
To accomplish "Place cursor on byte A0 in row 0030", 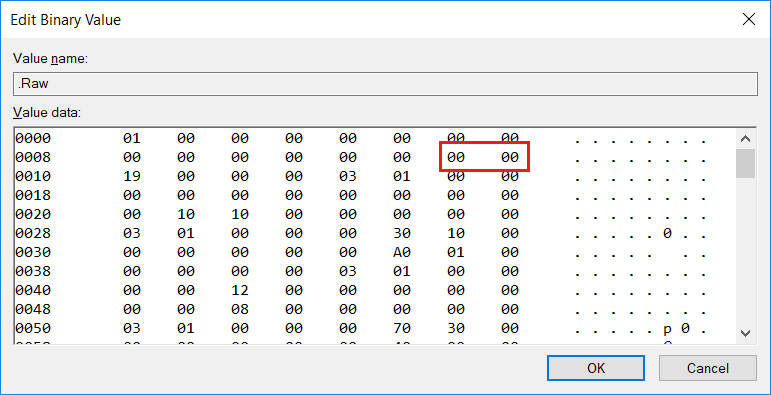I will 402,252.
